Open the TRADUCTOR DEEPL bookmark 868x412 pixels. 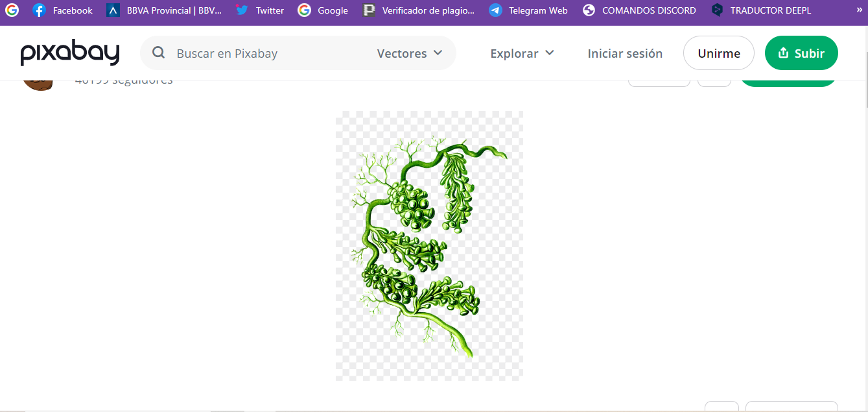[x=761, y=10]
